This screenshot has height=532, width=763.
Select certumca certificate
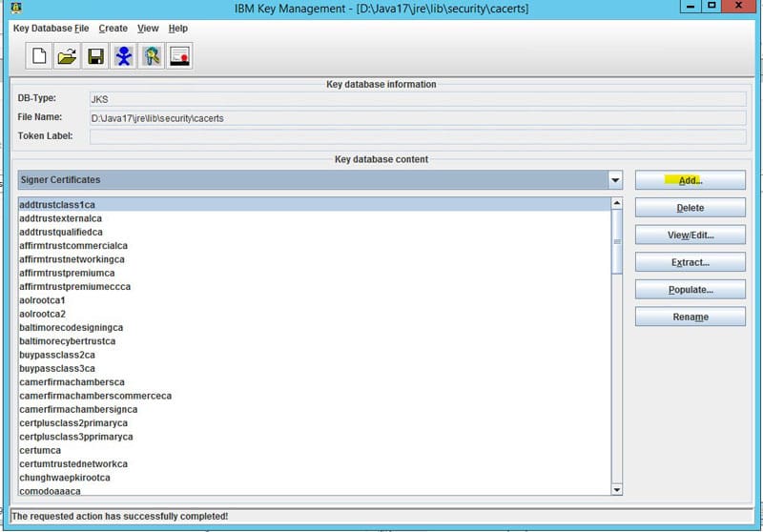tap(315, 450)
